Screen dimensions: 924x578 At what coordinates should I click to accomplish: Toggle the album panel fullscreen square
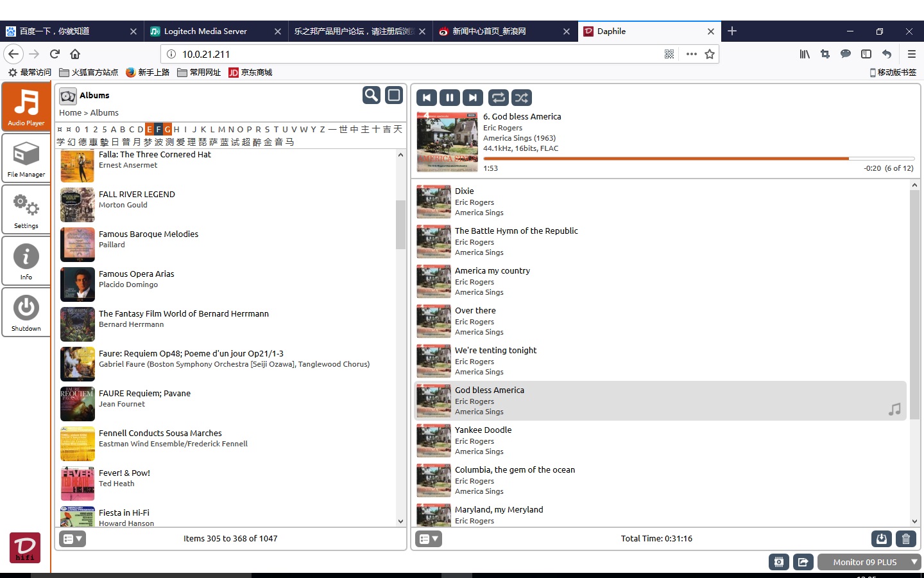point(394,95)
